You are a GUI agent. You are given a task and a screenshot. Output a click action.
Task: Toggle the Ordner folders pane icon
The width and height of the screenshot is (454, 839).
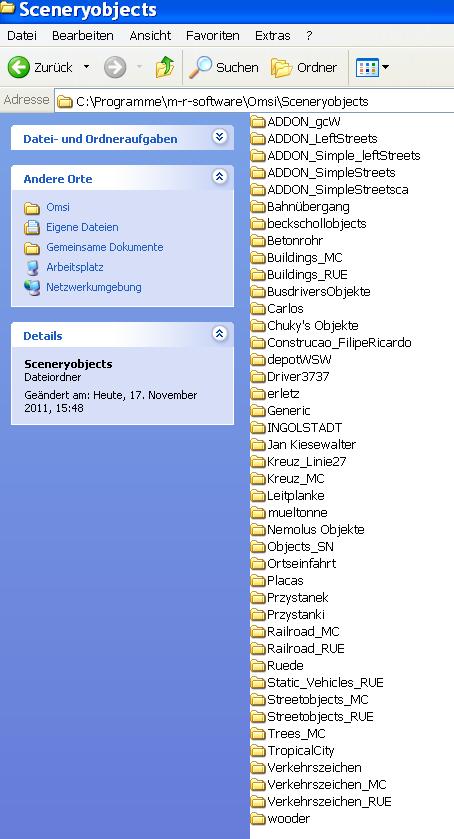(282, 68)
